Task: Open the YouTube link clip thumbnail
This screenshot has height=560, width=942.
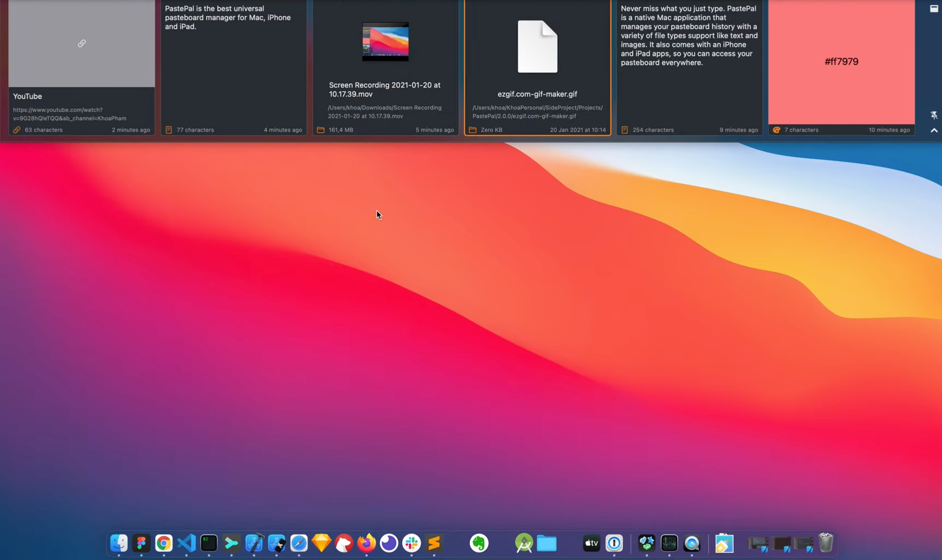Action: pos(82,43)
